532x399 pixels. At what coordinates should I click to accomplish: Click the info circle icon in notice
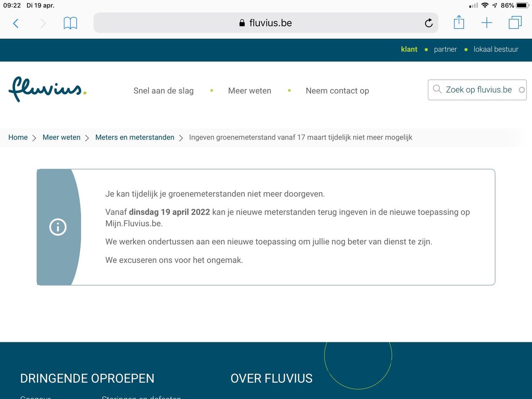pos(58,227)
